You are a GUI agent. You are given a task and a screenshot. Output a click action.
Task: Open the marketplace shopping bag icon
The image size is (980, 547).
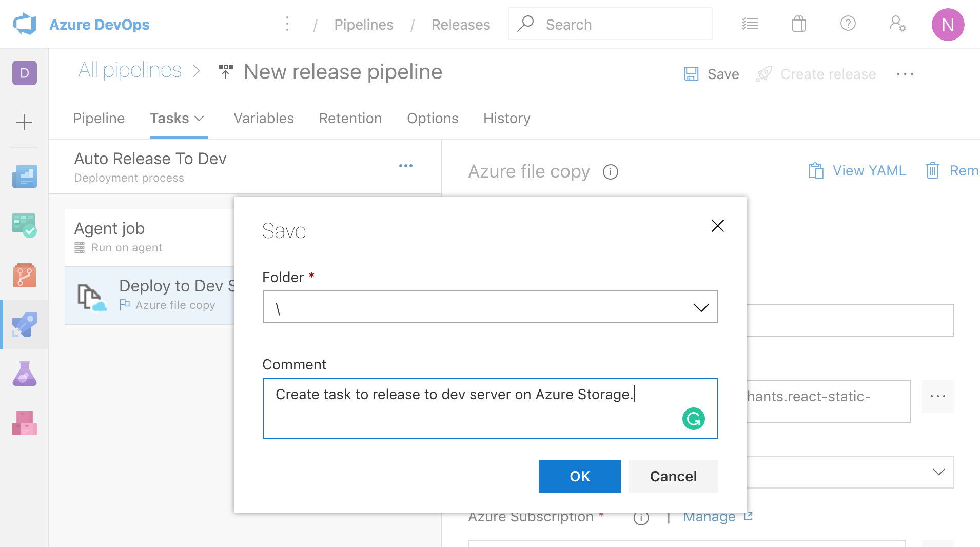799,24
